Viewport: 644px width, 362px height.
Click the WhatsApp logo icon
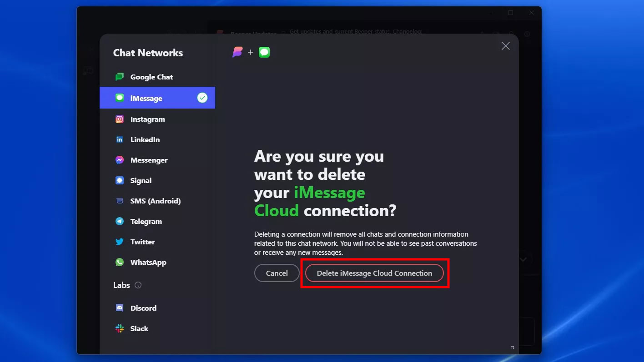[x=120, y=263]
